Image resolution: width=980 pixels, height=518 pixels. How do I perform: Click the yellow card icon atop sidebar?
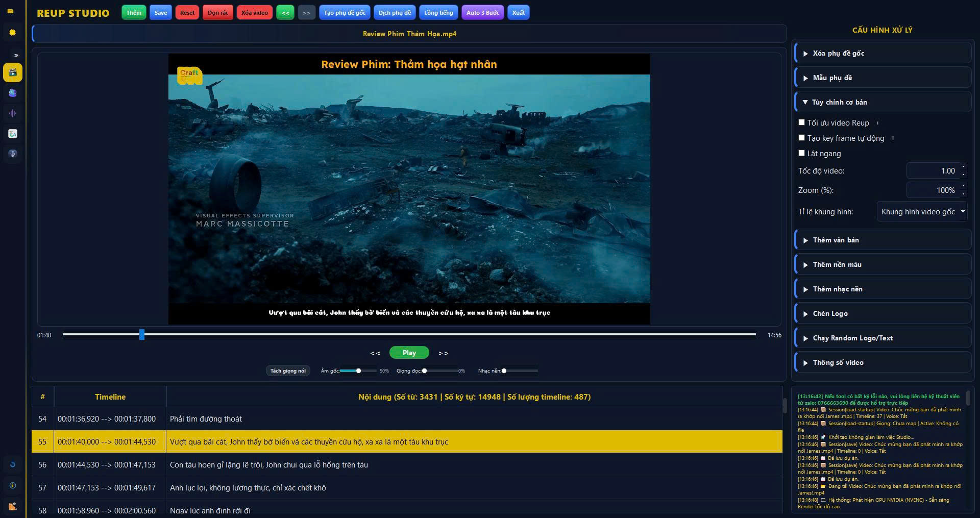(10, 11)
